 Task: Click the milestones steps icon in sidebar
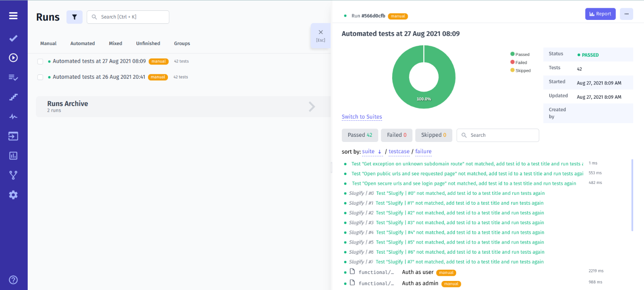pyautogui.click(x=13, y=97)
